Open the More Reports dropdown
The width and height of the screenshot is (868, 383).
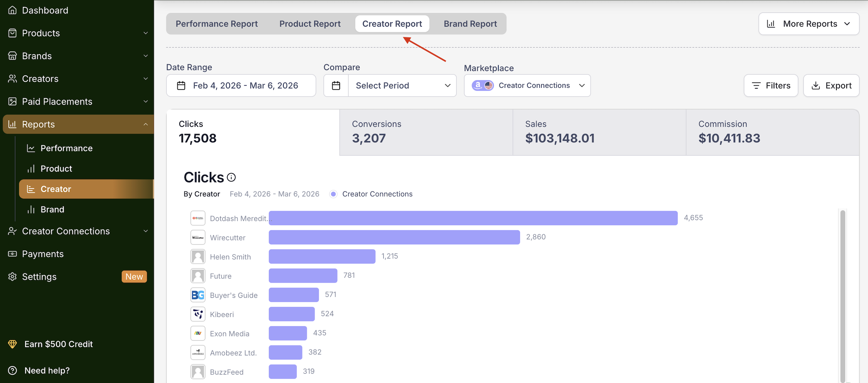[809, 24]
